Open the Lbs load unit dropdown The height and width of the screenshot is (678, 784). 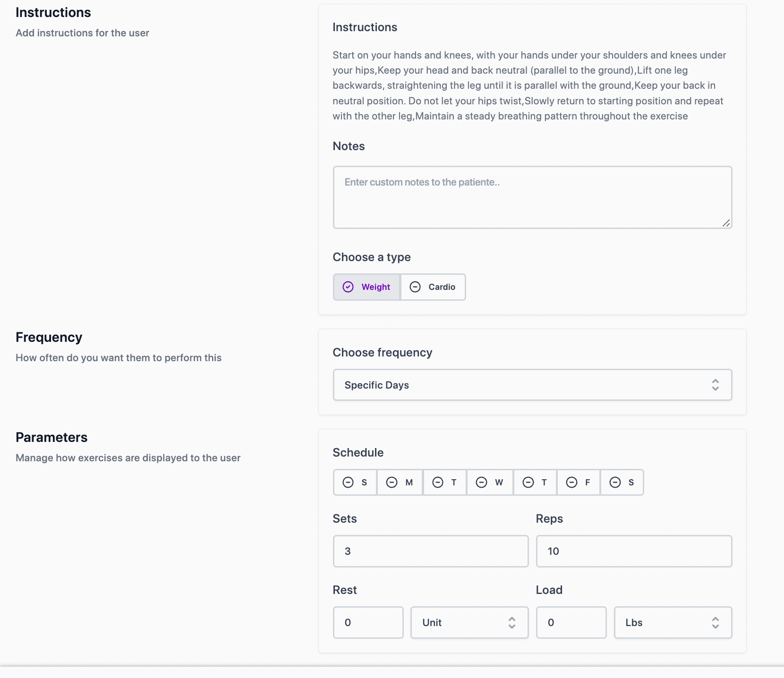point(673,622)
